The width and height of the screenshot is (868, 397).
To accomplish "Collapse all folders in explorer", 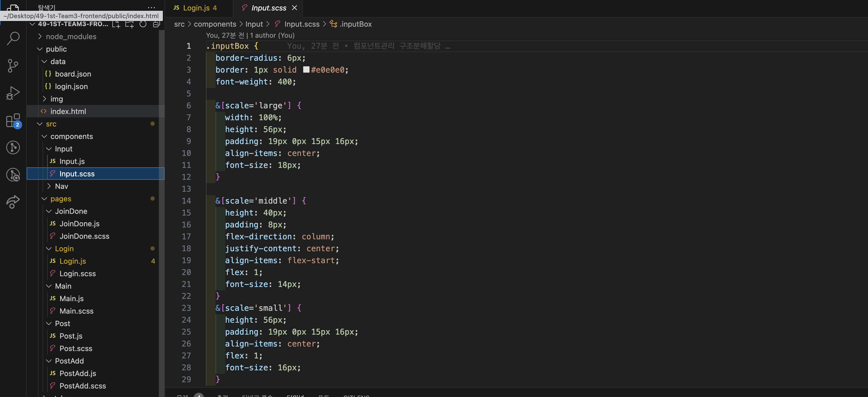I will click(x=156, y=24).
